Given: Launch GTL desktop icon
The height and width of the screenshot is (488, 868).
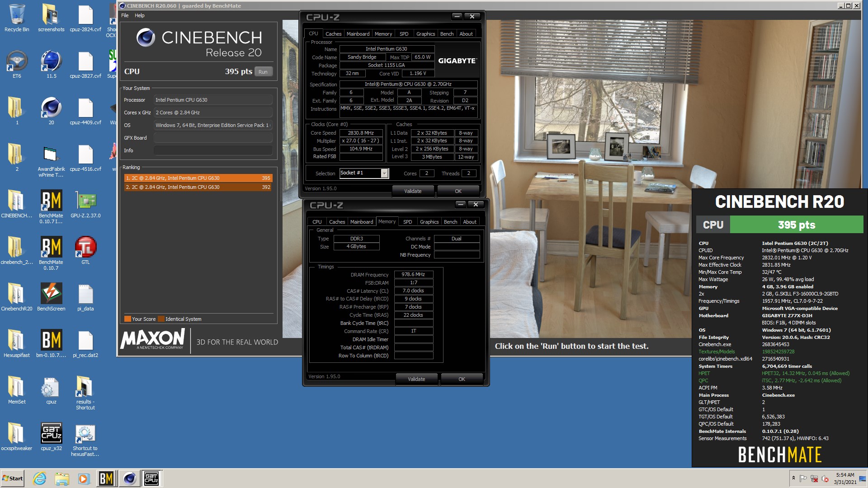Looking at the screenshot, I should coord(85,251).
